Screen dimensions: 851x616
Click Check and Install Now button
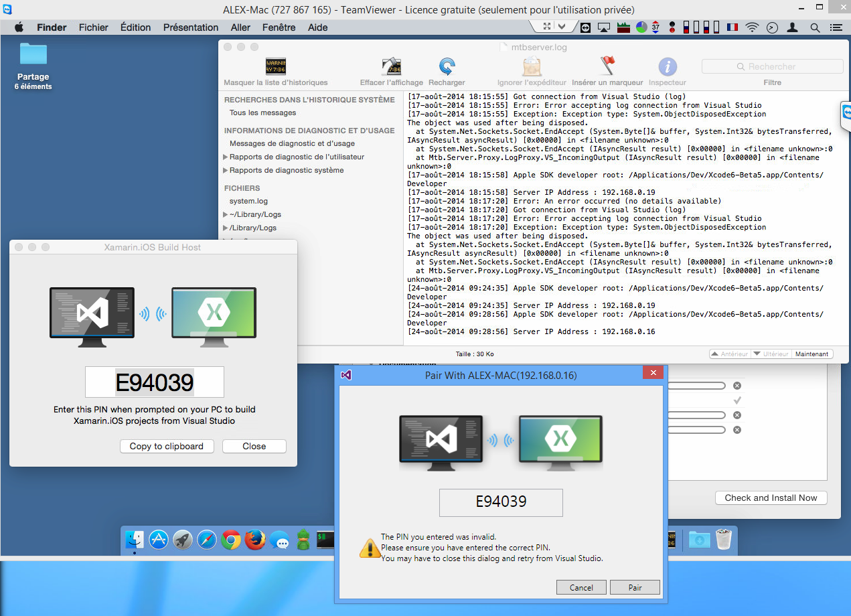coord(771,497)
